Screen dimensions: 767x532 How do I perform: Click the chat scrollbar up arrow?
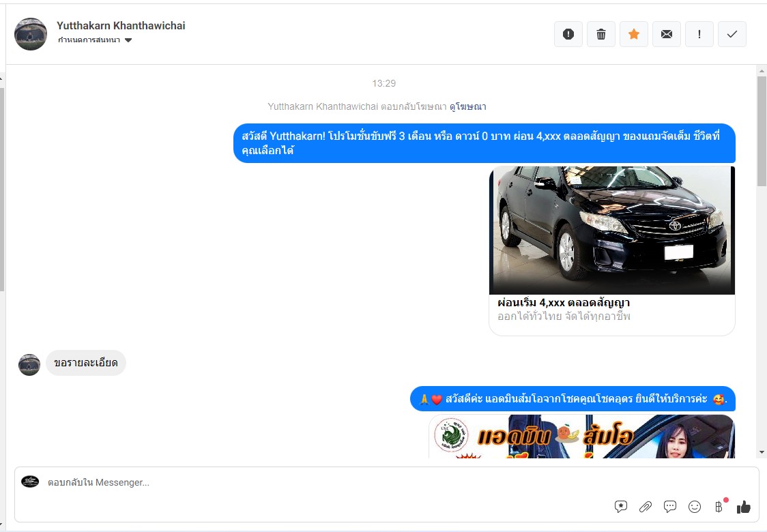pos(762,70)
